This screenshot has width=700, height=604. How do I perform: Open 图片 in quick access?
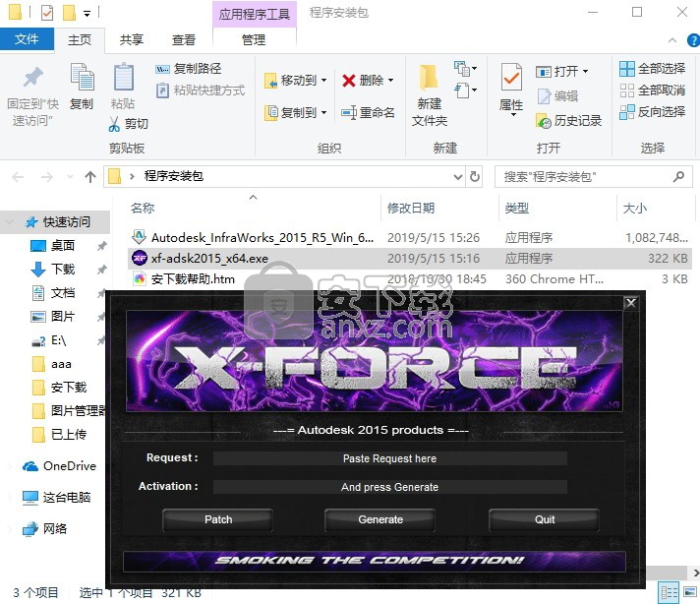(x=63, y=317)
